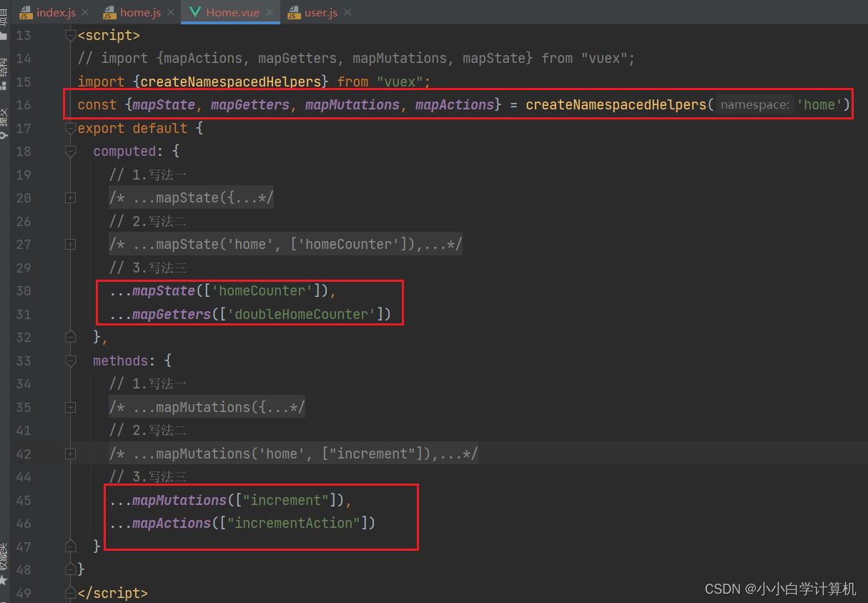Click the opening <script> tag text
Viewport: 868px width, 603px height.
109,35
